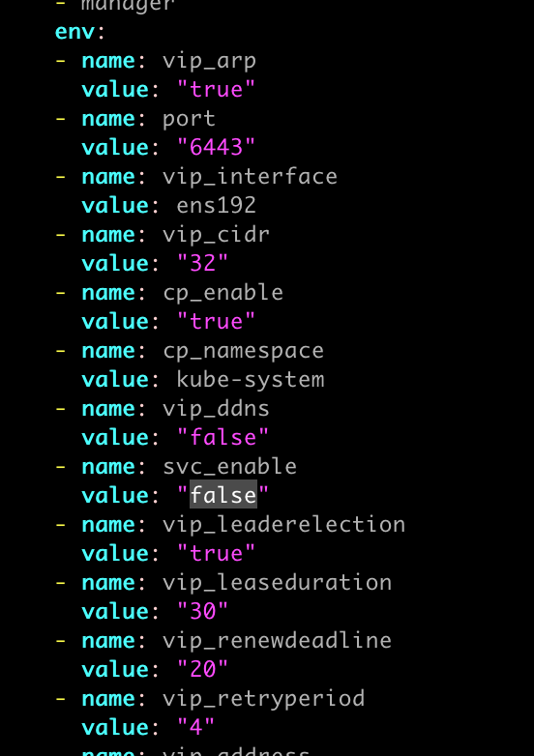Click the kube-system value
The width and height of the screenshot is (534, 756).
coord(251,380)
